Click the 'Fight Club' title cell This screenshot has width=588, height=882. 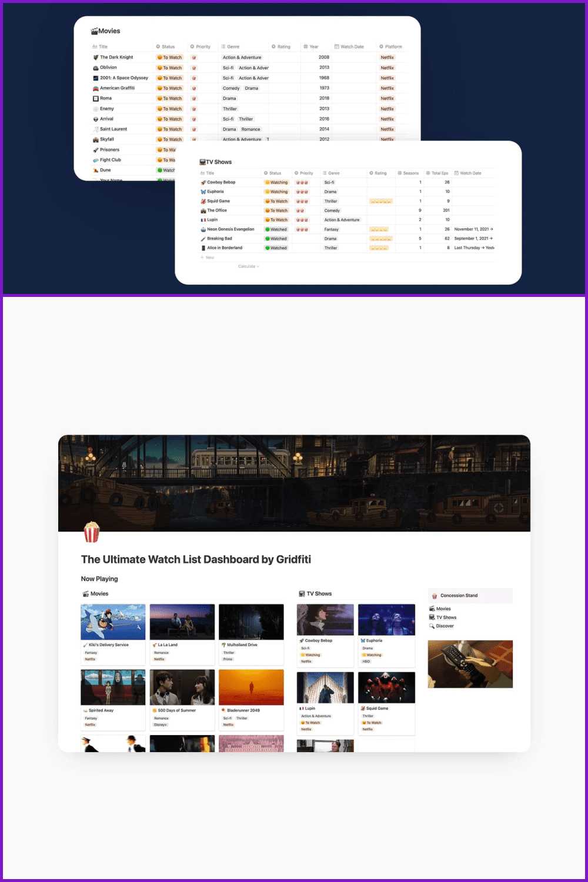tap(111, 160)
